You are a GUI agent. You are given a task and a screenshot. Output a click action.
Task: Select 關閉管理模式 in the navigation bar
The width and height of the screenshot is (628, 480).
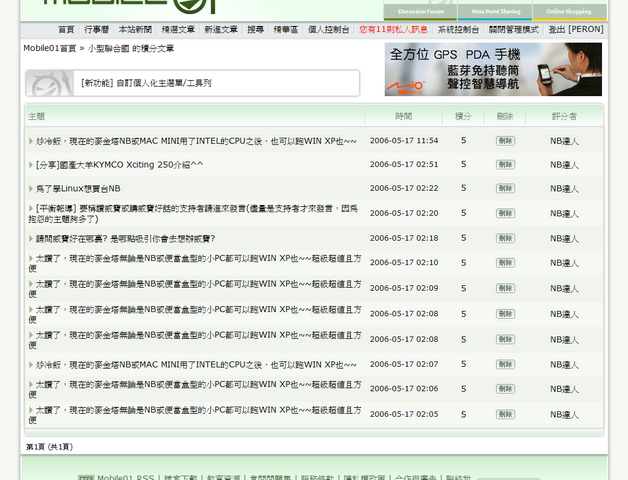tap(513, 30)
